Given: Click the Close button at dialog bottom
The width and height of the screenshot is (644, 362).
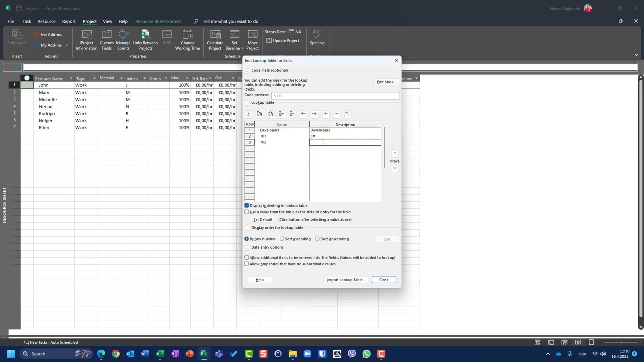Looking at the screenshot, I should [x=384, y=280].
